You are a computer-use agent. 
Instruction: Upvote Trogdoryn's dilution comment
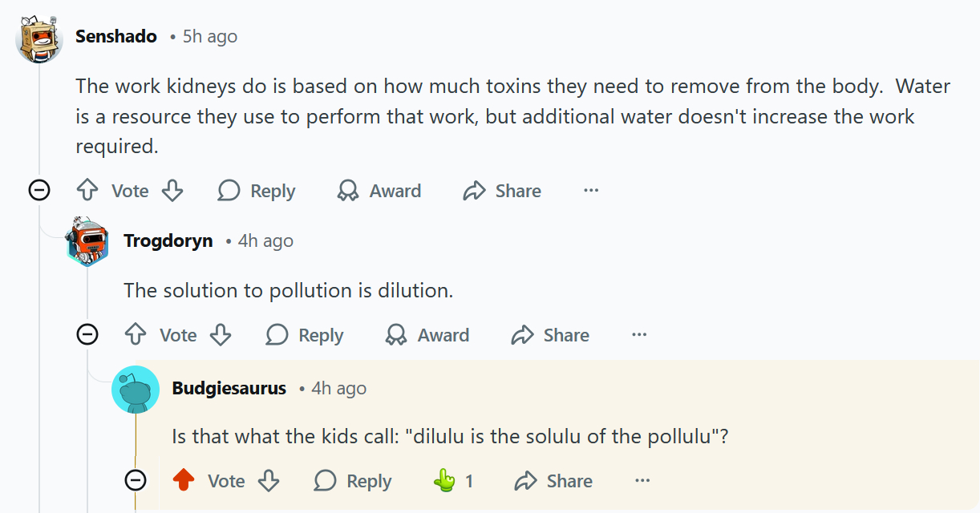(136, 335)
